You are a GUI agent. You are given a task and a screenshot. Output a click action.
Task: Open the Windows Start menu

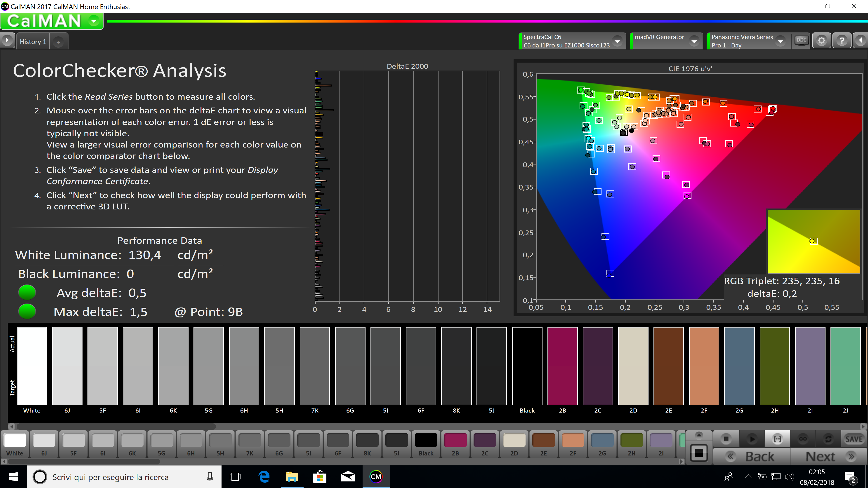(14, 476)
